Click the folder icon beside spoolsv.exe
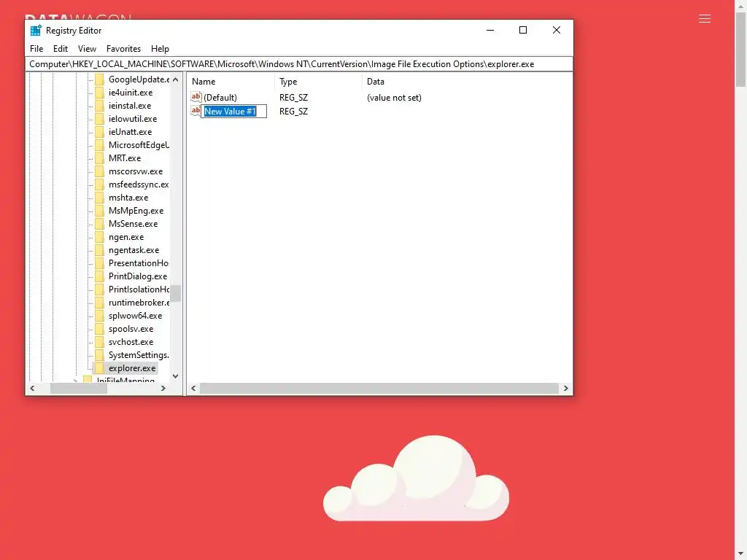Viewport: 747px width, 560px height. [x=99, y=329]
